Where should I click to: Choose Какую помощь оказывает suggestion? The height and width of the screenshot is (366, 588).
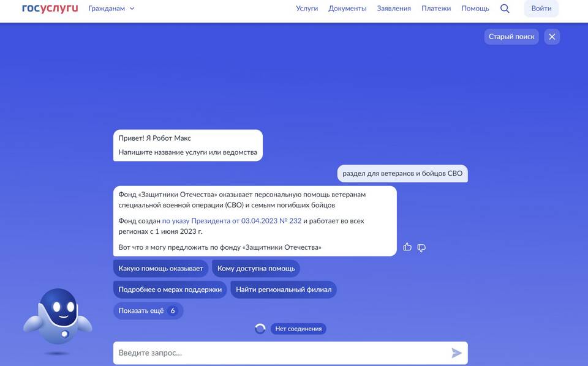coord(160,268)
